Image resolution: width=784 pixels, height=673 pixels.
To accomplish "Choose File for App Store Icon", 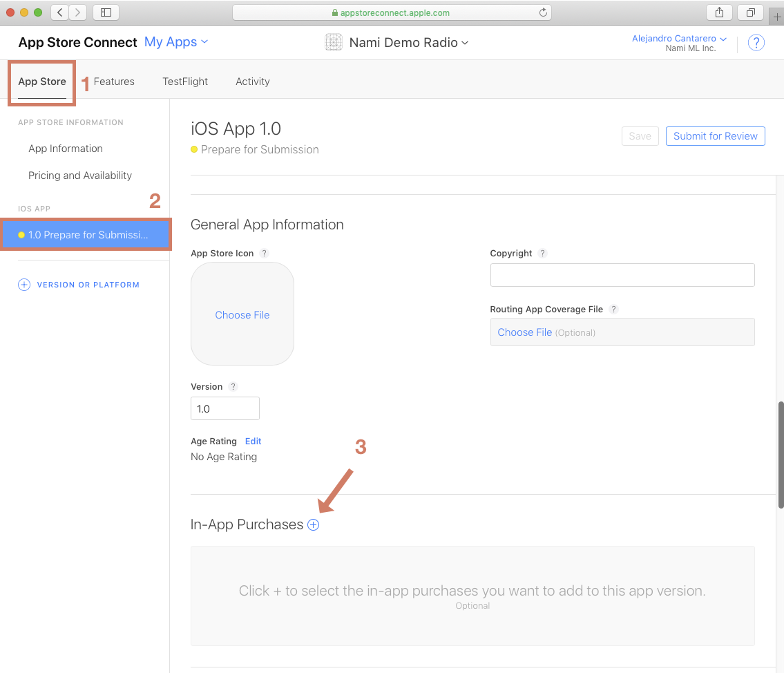I will (242, 315).
